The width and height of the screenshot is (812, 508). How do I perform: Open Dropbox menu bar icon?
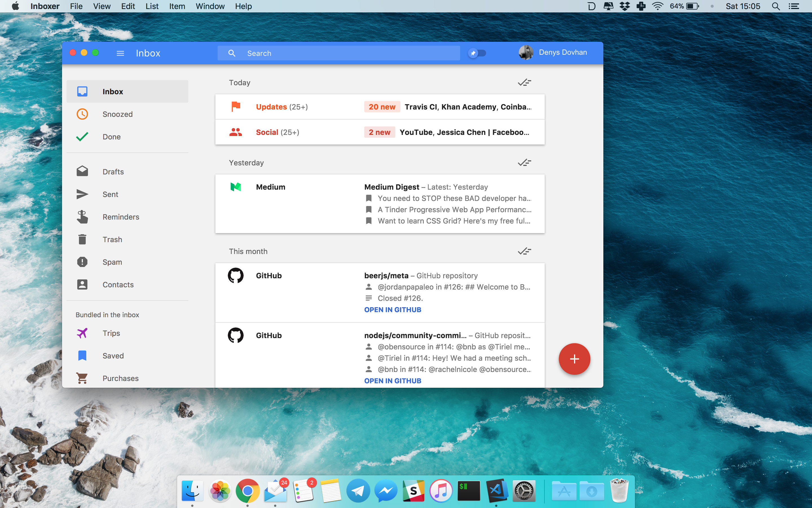coord(625,6)
